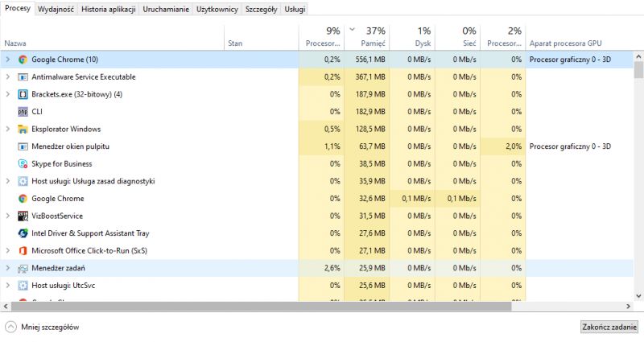Viewport: 644px width, 342px height.
Task: Click the 0,1 Mb/s network value
Action: click(x=462, y=199)
